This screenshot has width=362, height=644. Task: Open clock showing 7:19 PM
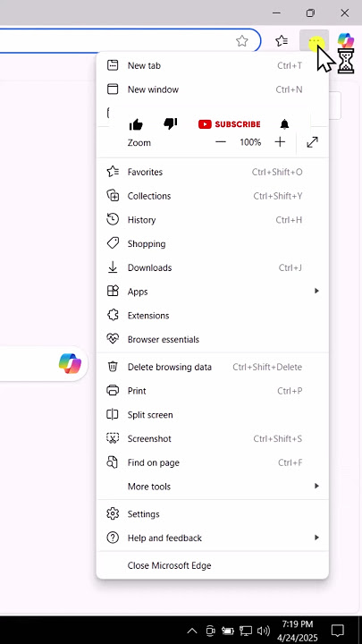tap(298, 631)
